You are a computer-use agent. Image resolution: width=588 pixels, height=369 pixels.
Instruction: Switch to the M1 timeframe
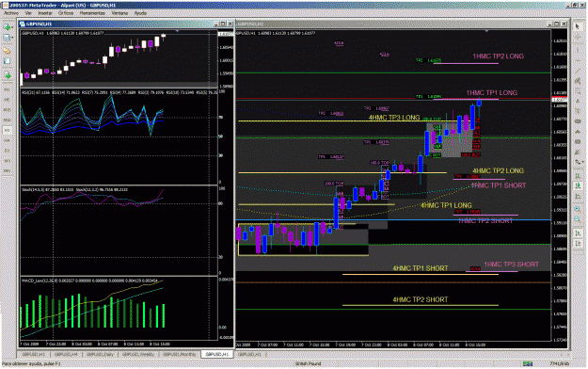click(x=8, y=89)
